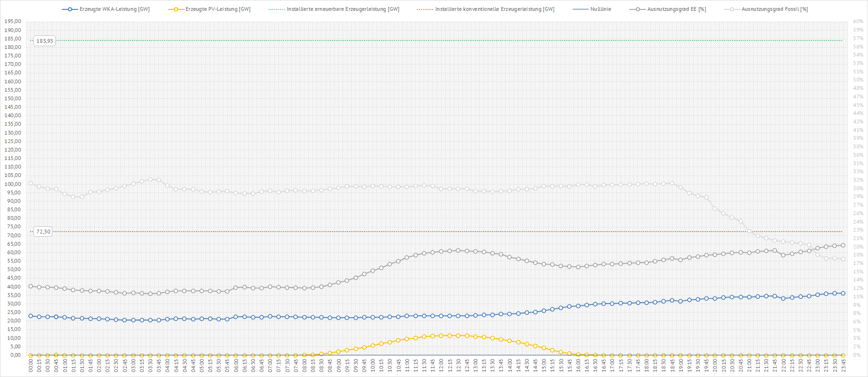Click 'Installierte konventionelle Erzeugerleistung [GW]' legend label

pos(495,9)
